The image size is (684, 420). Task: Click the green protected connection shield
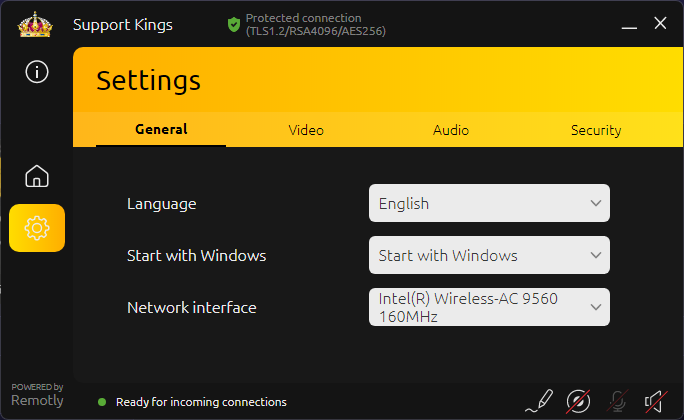(233, 24)
